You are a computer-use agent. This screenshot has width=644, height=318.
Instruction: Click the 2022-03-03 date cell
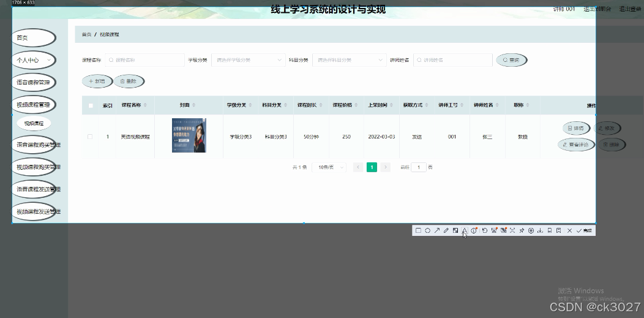pos(381,137)
